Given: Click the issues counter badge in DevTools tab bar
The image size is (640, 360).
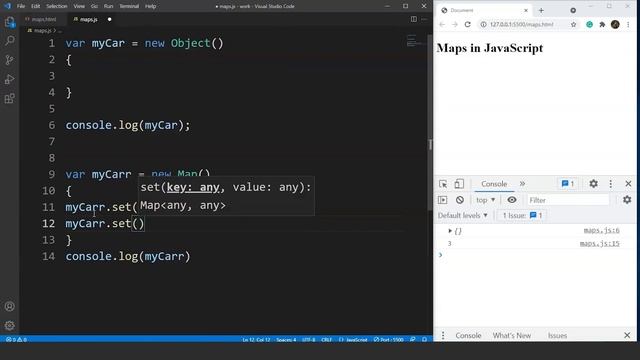Looking at the screenshot, I should point(568,184).
